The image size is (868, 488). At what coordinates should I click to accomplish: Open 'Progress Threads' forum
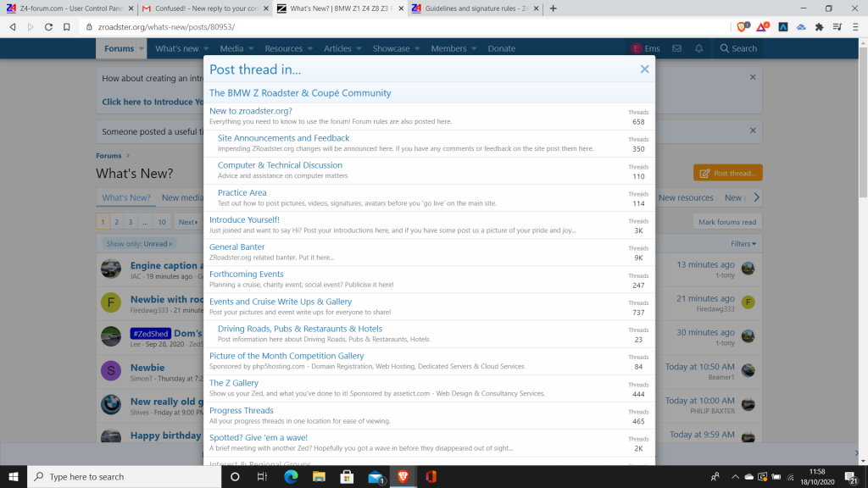242,411
